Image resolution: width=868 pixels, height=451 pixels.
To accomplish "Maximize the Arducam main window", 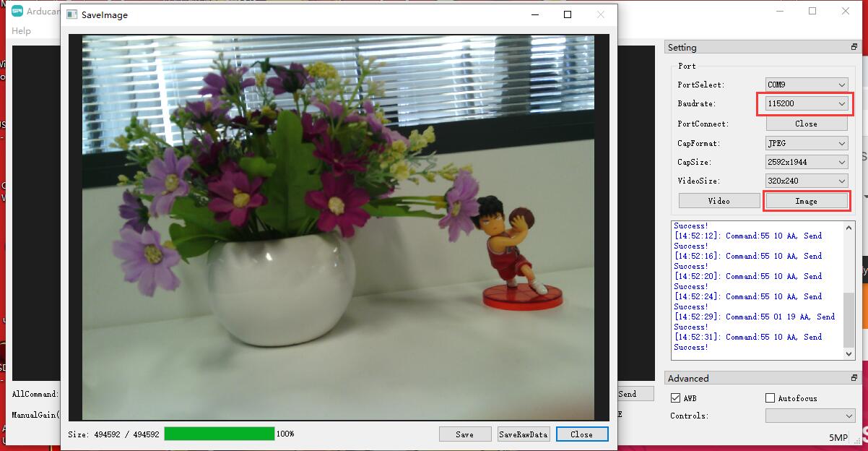I will 812,11.
